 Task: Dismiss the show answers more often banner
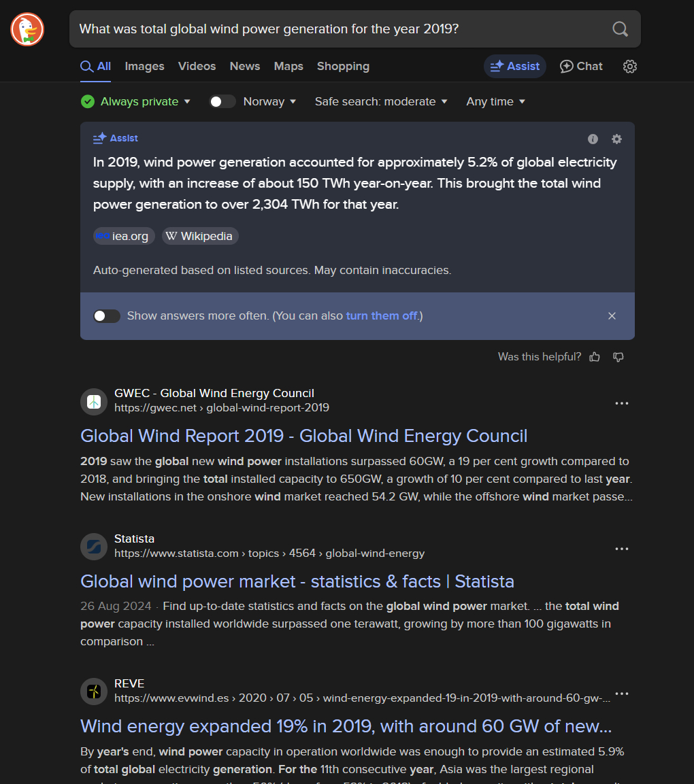point(612,316)
